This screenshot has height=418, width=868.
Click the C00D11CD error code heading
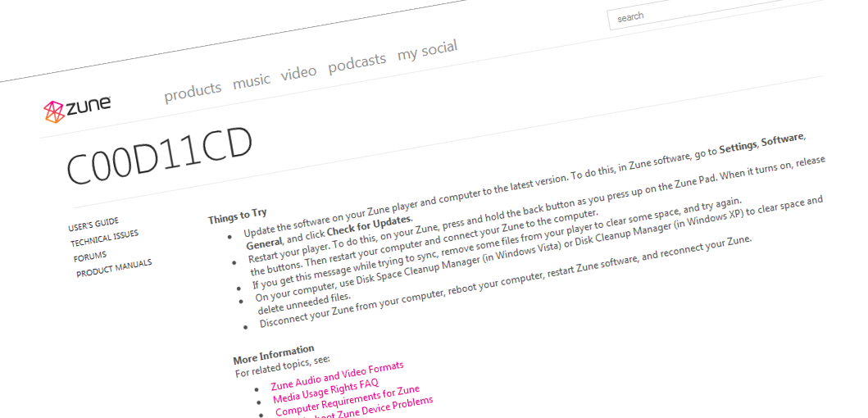159,156
